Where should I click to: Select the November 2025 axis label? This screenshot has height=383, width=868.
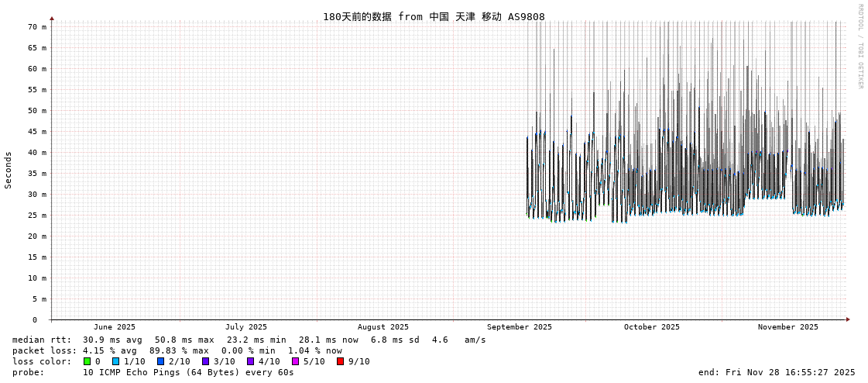(x=787, y=327)
